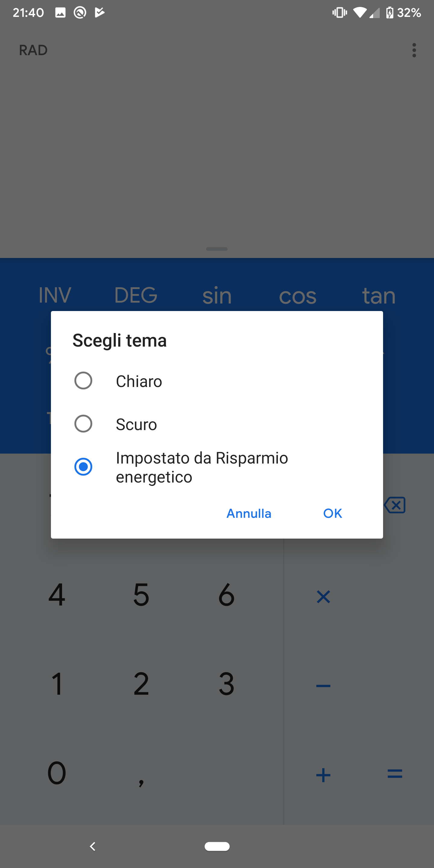
Task: Tap the sin function key
Action: [x=217, y=295]
